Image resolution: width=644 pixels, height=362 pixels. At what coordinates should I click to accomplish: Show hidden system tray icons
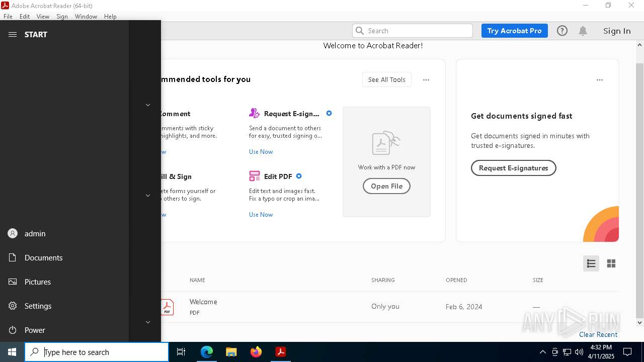click(542, 352)
